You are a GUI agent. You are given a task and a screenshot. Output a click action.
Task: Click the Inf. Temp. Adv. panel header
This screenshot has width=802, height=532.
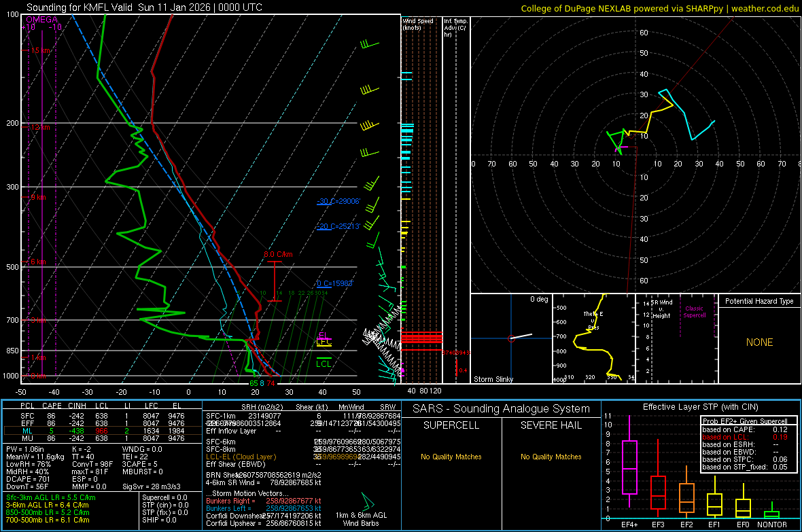(455, 28)
